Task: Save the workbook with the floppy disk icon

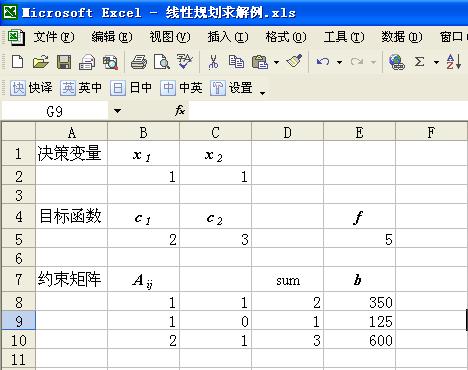Action: point(64,62)
